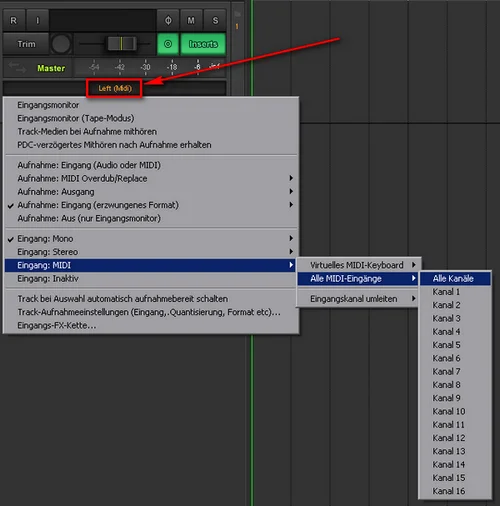Select Aufnahme: Aus (nur Eingangsmonitor)

point(151,218)
